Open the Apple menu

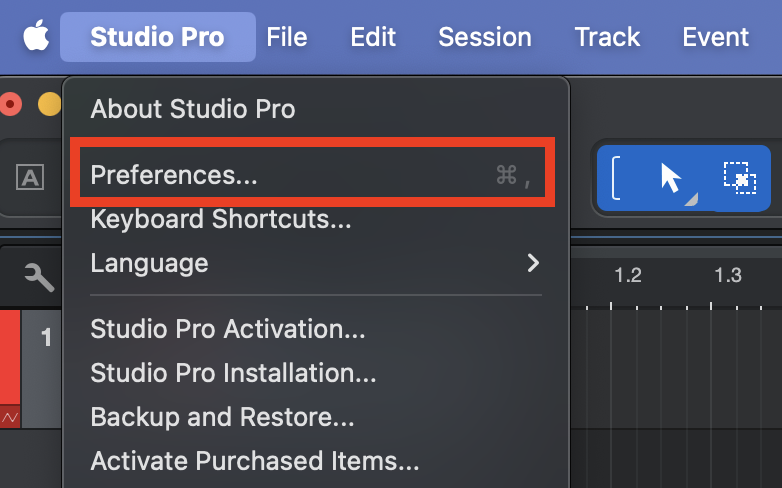36,37
